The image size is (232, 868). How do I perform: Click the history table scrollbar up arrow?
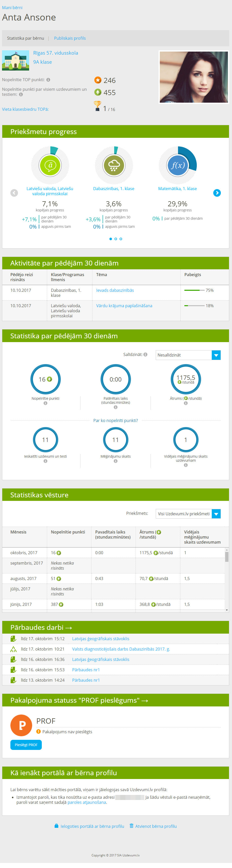[227, 550]
